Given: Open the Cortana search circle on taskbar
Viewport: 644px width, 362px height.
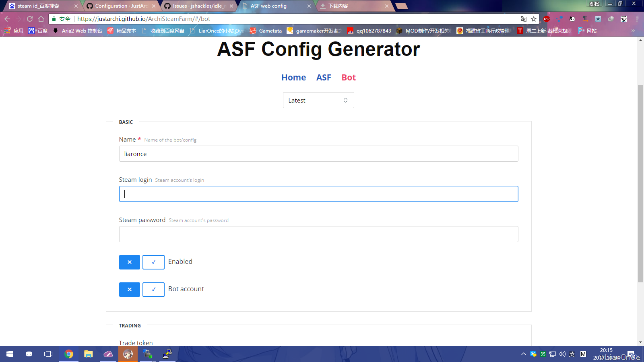Looking at the screenshot, I should 29,354.
